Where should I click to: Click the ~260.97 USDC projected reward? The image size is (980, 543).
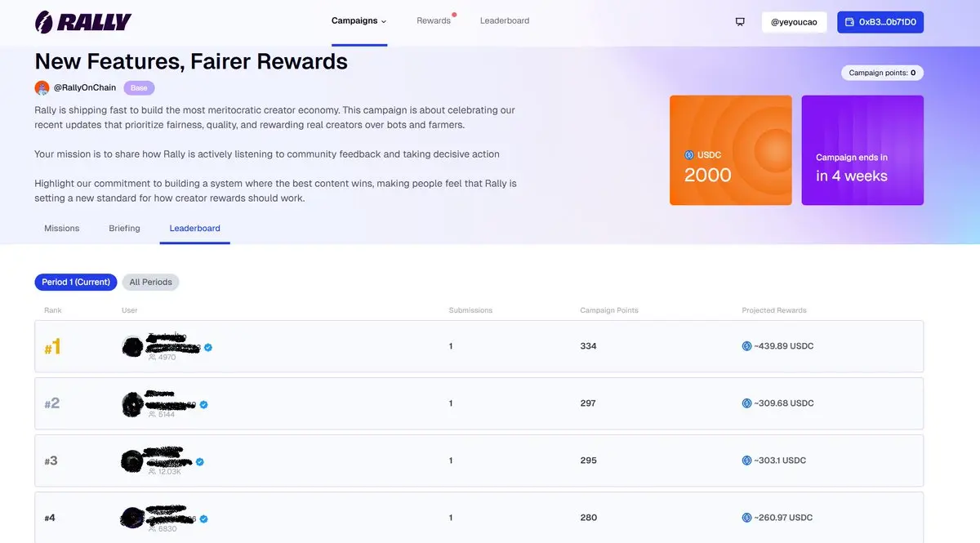click(784, 518)
